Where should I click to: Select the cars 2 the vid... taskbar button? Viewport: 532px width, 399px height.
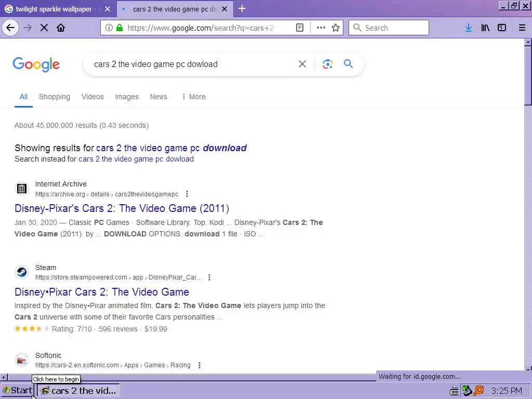[x=78, y=391]
